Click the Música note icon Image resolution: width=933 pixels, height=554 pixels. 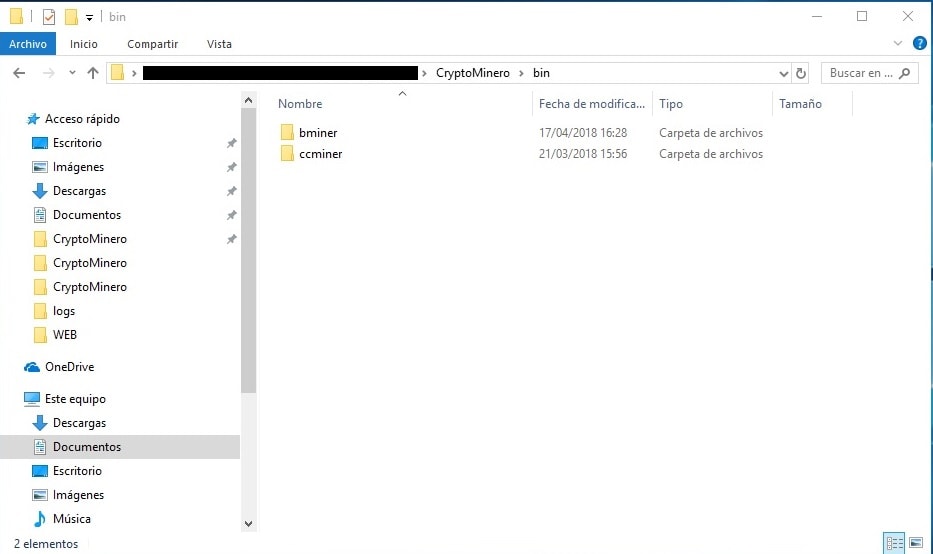click(39, 519)
